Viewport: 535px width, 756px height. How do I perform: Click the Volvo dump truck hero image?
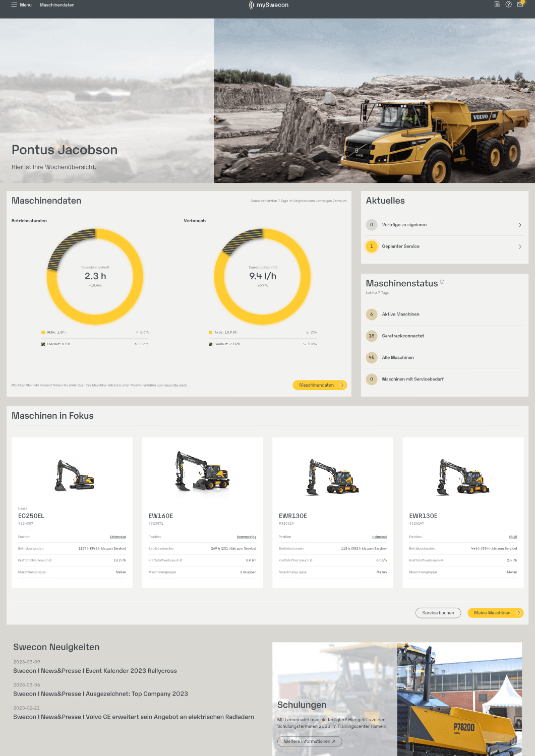pos(374,101)
